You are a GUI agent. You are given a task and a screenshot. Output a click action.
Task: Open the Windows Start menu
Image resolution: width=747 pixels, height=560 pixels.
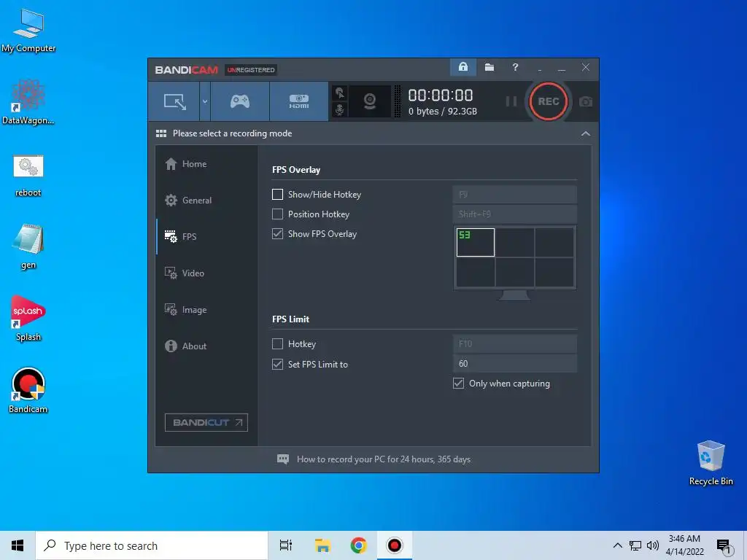(x=18, y=545)
